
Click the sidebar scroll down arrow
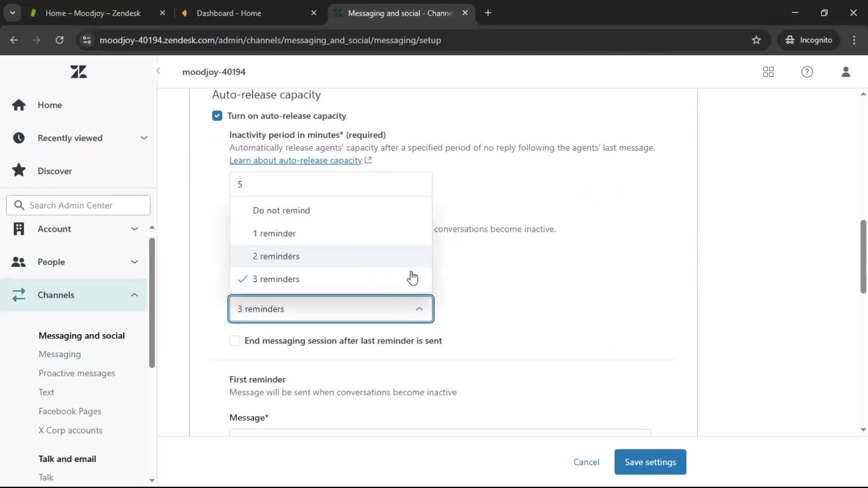(152, 480)
